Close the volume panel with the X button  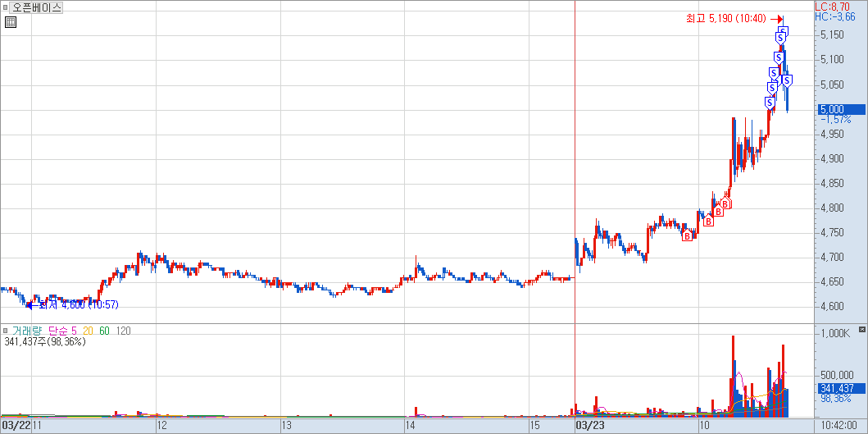[x=862, y=330]
